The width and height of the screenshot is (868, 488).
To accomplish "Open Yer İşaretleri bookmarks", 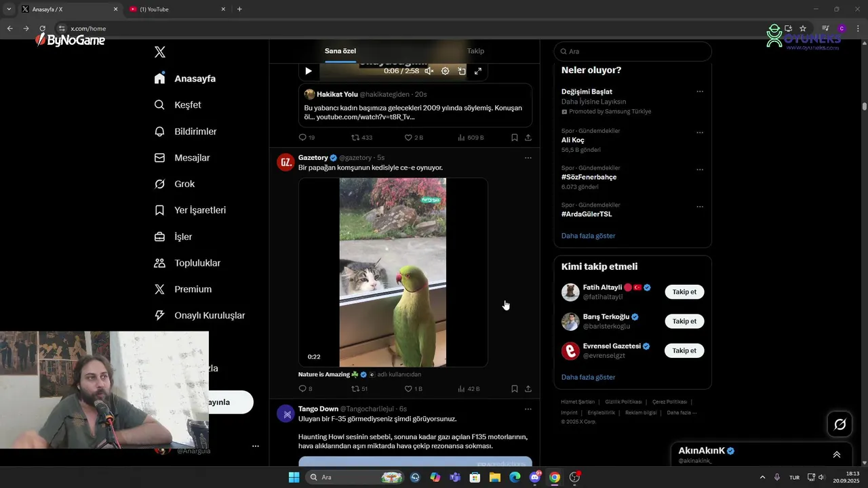I will coord(190,210).
